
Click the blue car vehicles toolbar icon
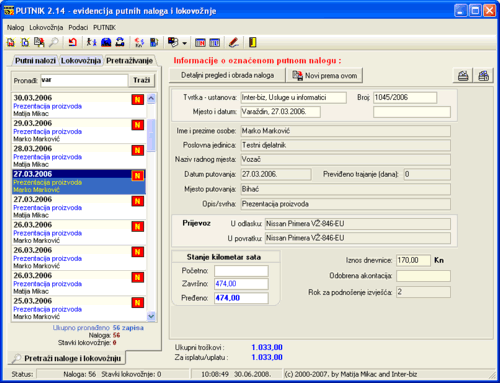coord(106,42)
